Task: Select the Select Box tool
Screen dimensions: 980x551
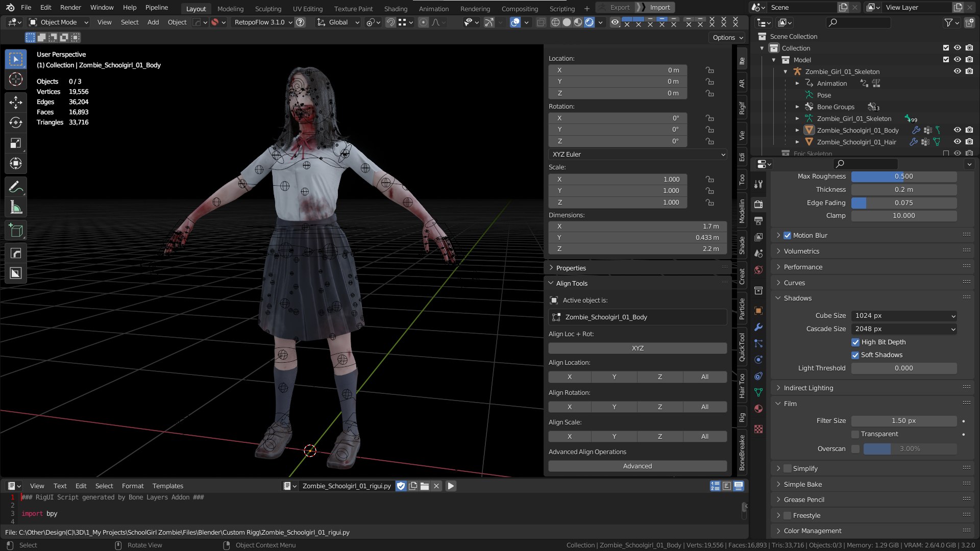Action: coord(16,59)
